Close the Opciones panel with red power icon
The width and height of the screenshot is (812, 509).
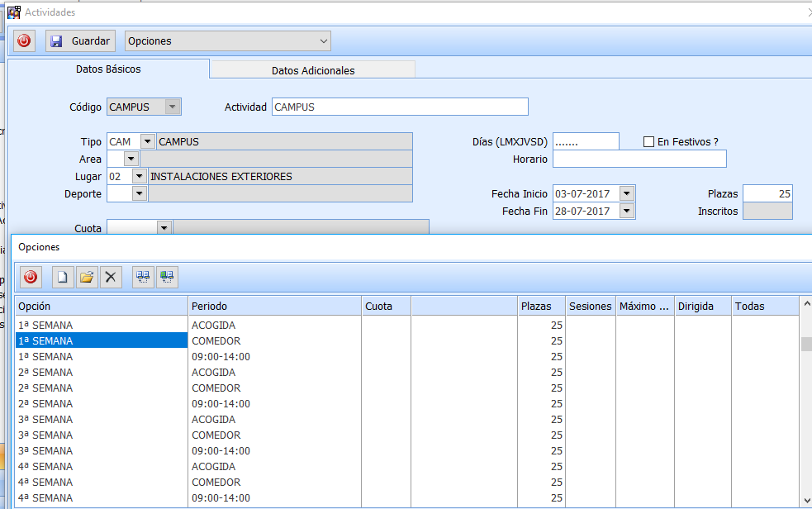31,277
